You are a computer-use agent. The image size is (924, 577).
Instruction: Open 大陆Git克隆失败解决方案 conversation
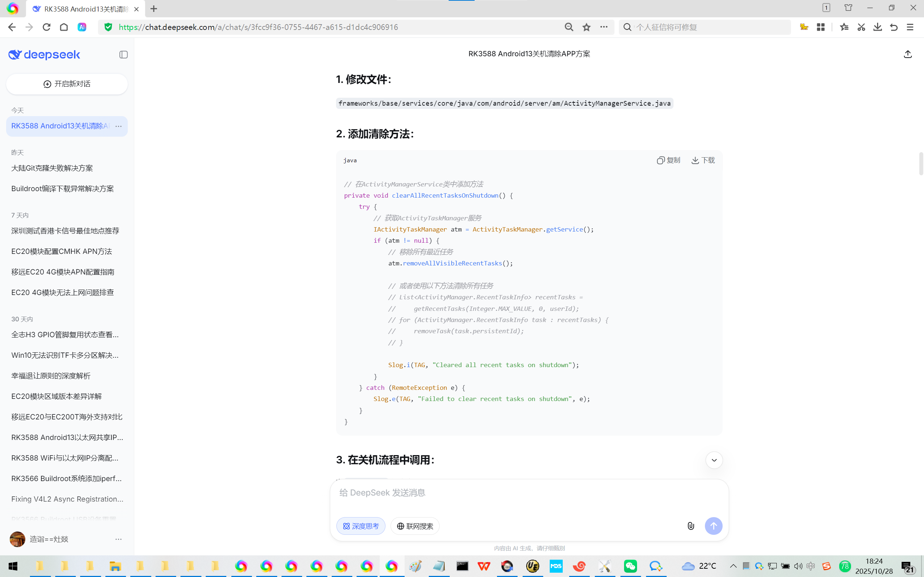coord(52,168)
